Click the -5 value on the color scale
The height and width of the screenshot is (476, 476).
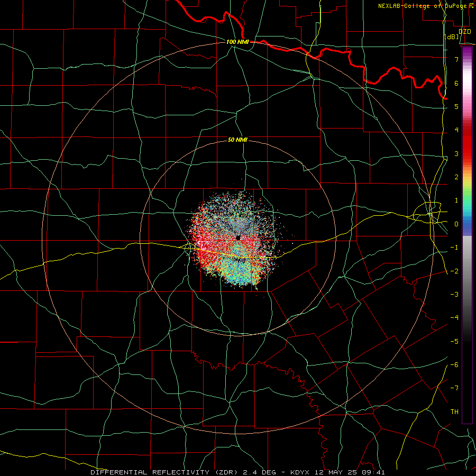[x=454, y=342]
